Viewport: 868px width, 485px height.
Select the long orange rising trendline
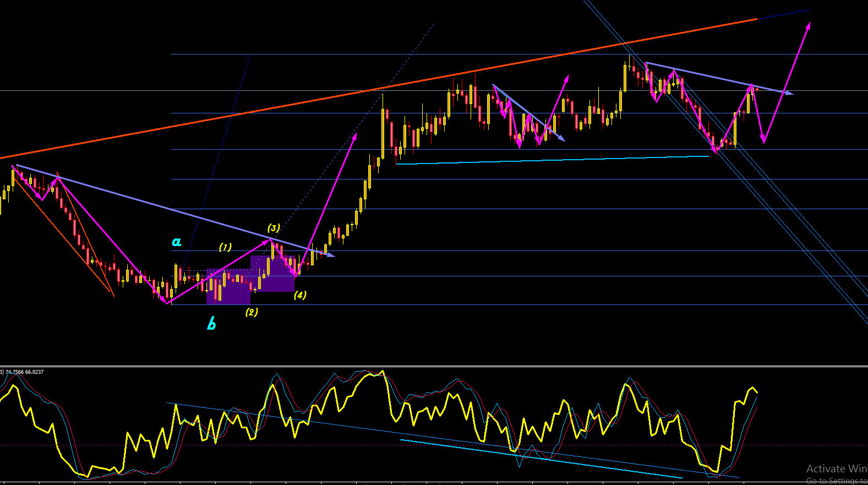[x=379, y=89]
